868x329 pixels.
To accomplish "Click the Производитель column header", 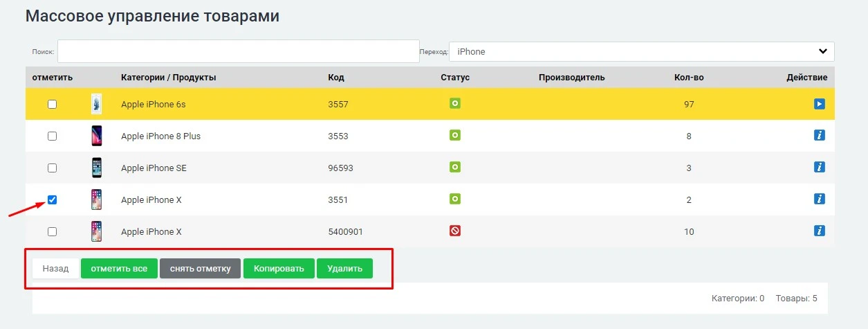I will click(572, 77).
